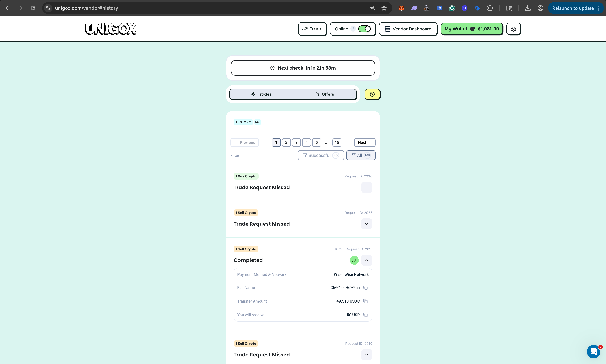The width and height of the screenshot is (606, 364).
Task: Bookmark this page with the star icon
Action: [384, 8]
